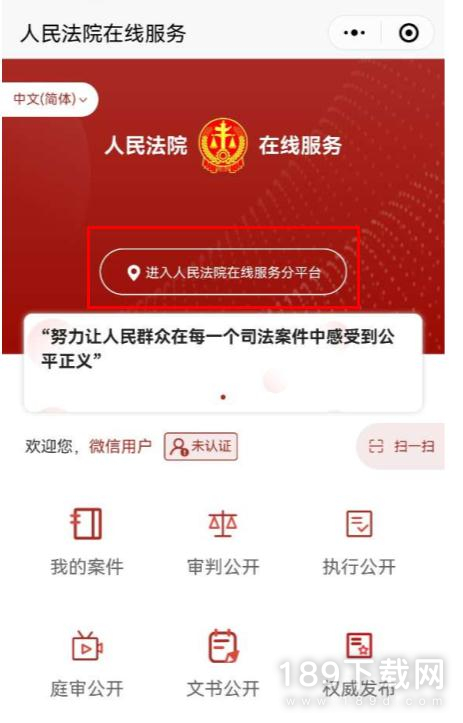Tap the 权威发布 certificate icon
The width and height of the screenshot is (463, 723).
point(359,646)
